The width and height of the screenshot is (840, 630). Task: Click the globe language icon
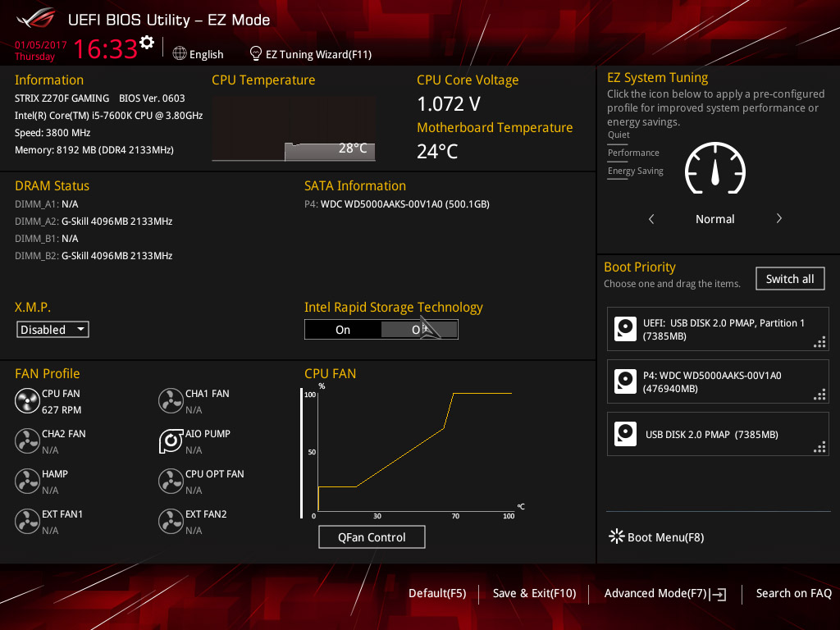pyautogui.click(x=180, y=53)
